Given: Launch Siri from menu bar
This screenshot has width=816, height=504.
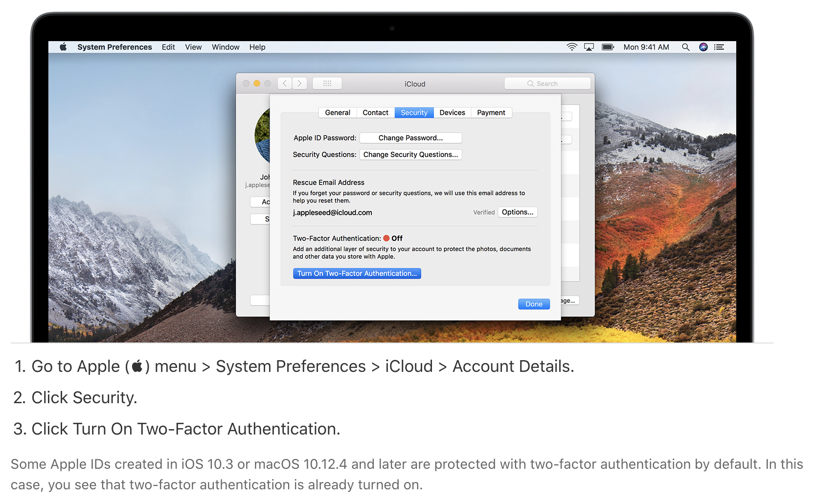Looking at the screenshot, I should (x=703, y=47).
